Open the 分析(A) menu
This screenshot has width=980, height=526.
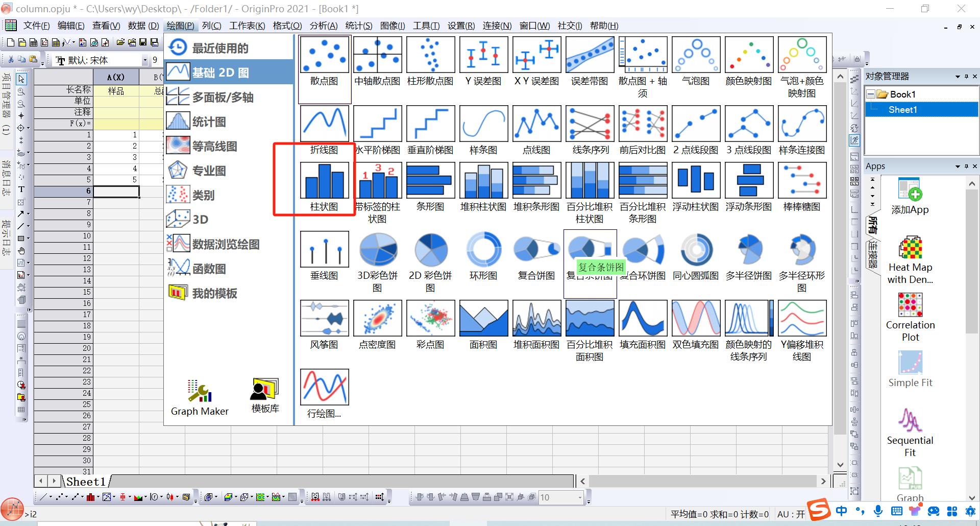323,26
